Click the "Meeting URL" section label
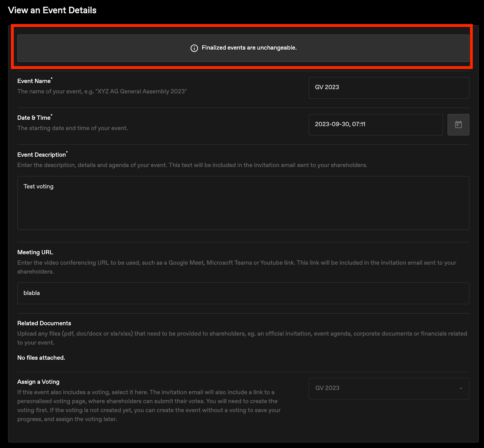 [35, 252]
